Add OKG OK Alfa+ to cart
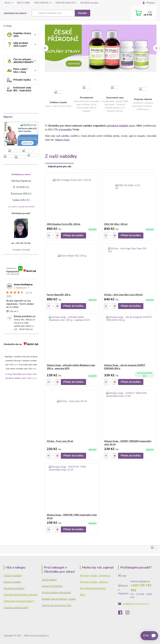160x644 pixels. click(131, 236)
